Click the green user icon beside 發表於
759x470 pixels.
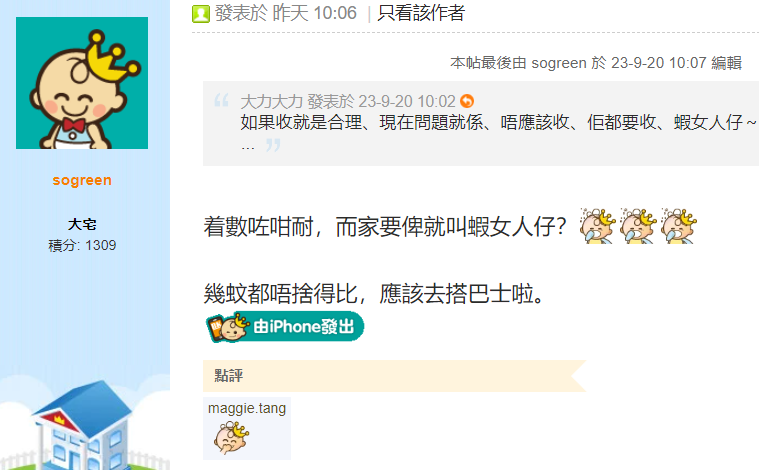pyautogui.click(x=200, y=14)
